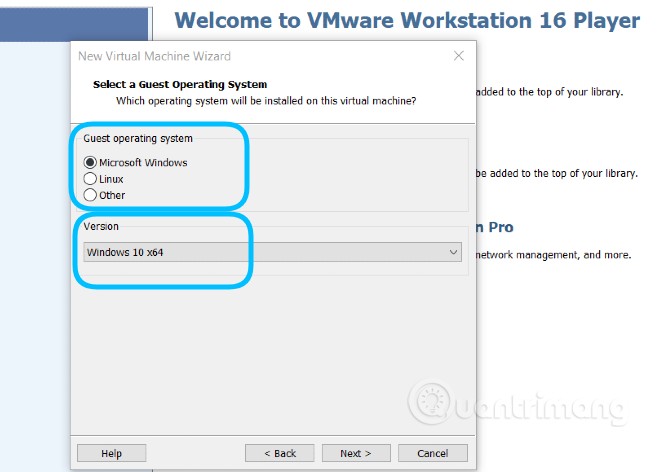Close the New Virtual Machine Wizard dialog
This screenshot has height=472, width=660.
459,56
